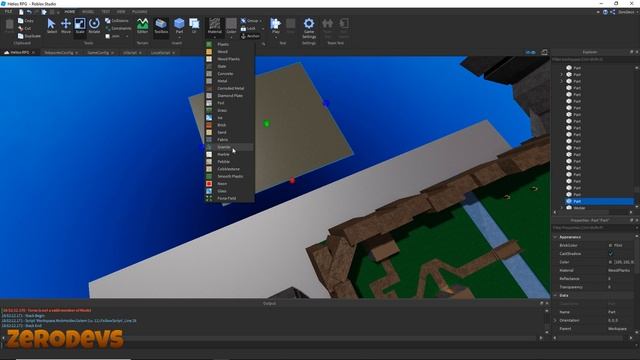
Task: Close the Output panel
Action: click(x=547, y=303)
